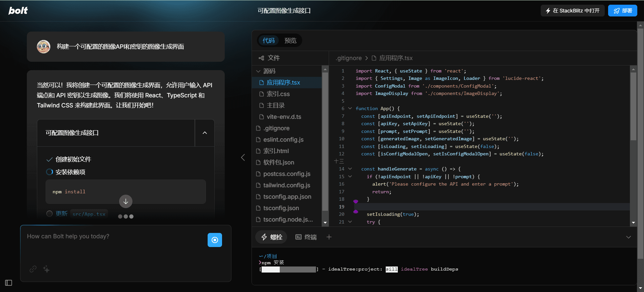Click the lightning icon in the StackBlitz button
This screenshot has height=292, width=644.
(x=548, y=11)
